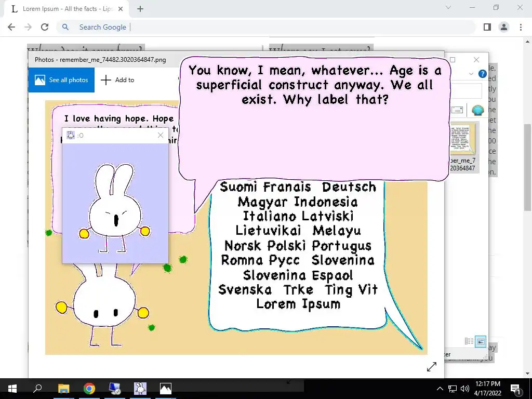Close the Explorer window behind Photos
The width and height of the screenshot is (532, 399).
point(476,60)
